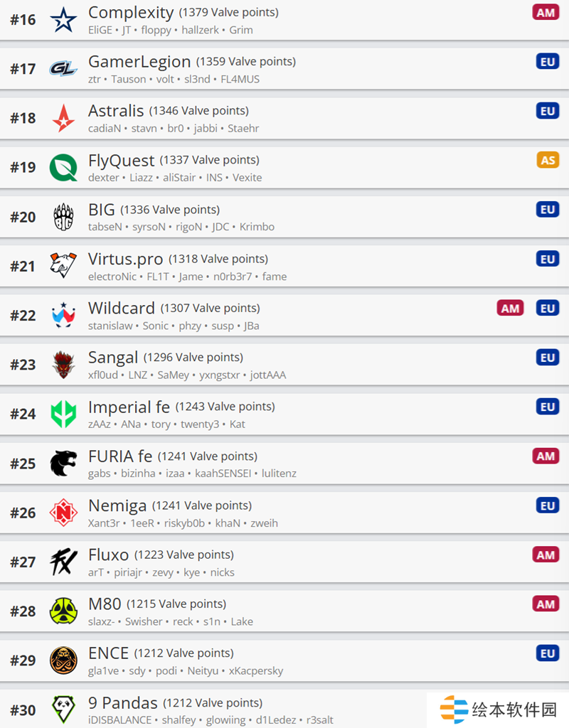This screenshot has height=728, width=569.
Task: Click the M80 yellow-green logo
Action: click(63, 611)
